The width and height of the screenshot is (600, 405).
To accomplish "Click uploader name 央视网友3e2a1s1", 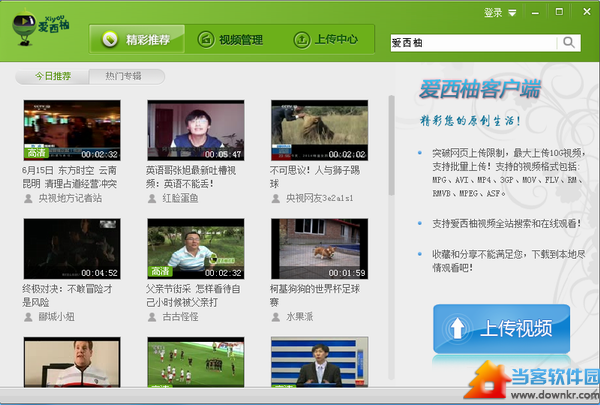I will point(320,198).
